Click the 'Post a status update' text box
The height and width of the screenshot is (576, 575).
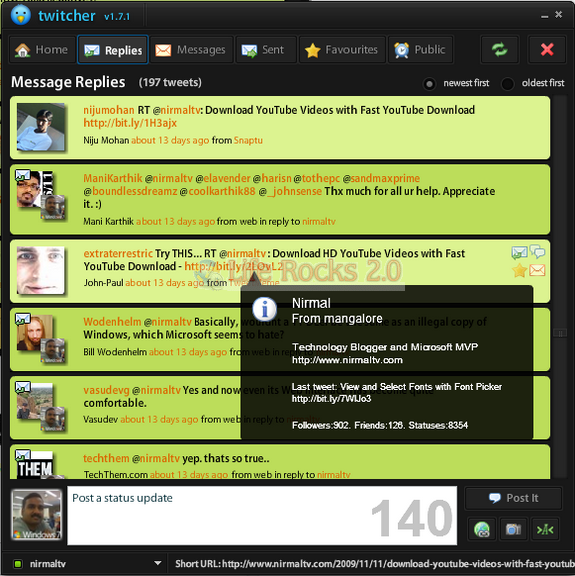click(x=262, y=515)
